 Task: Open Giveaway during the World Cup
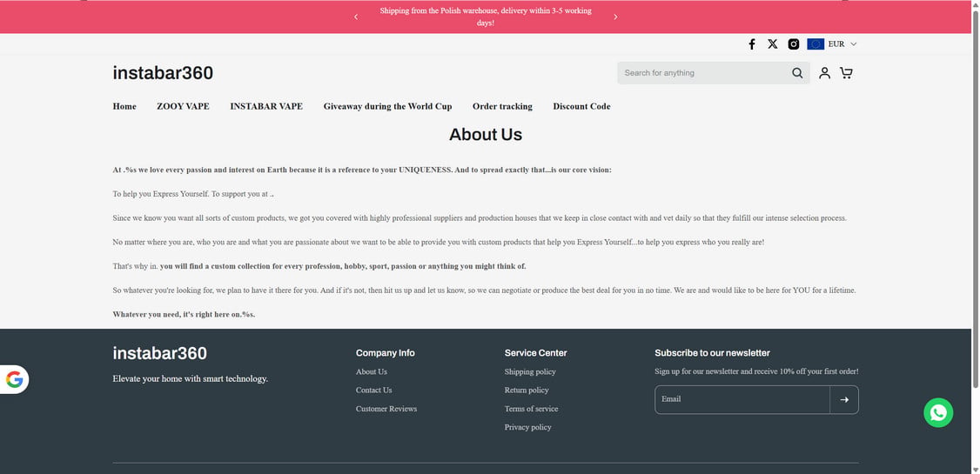pyautogui.click(x=387, y=106)
